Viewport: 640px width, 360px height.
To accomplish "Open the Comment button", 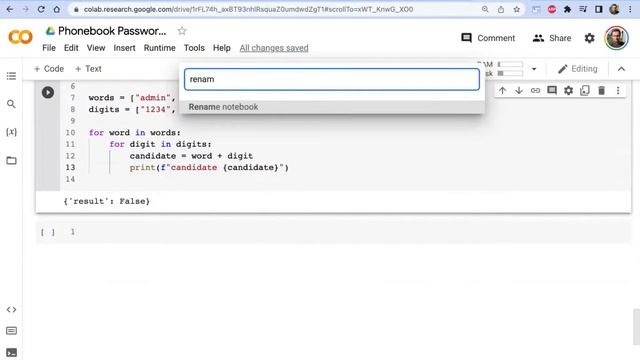I will click(488, 38).
